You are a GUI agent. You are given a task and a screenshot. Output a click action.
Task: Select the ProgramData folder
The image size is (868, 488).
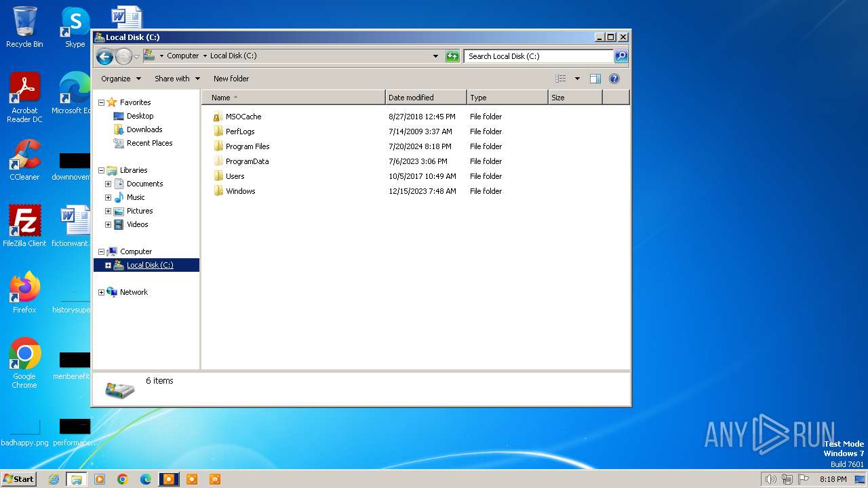[247, 161]
